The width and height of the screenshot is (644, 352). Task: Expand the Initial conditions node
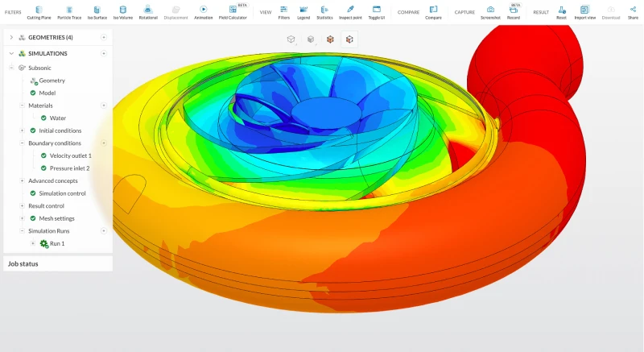23,130
